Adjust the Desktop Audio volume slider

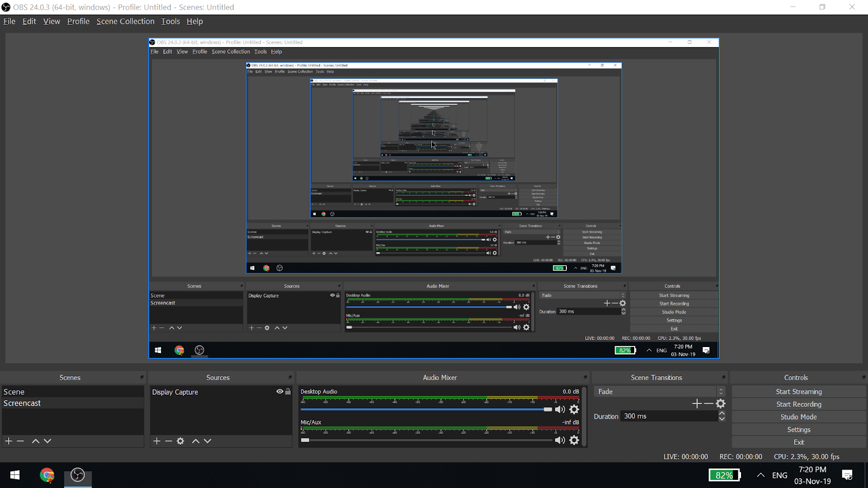coord(426,409)
